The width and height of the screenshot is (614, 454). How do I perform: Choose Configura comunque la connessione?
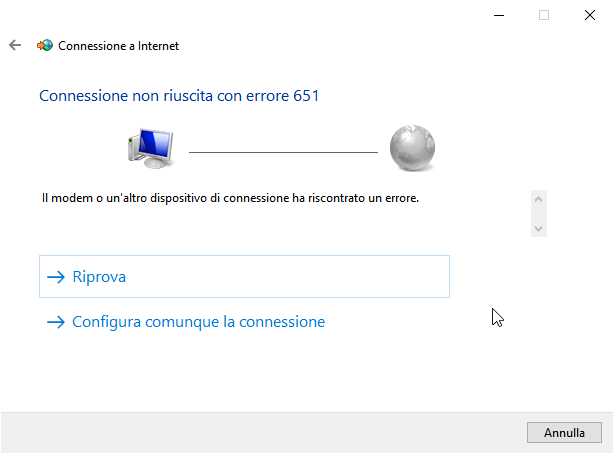click(198, 322)
